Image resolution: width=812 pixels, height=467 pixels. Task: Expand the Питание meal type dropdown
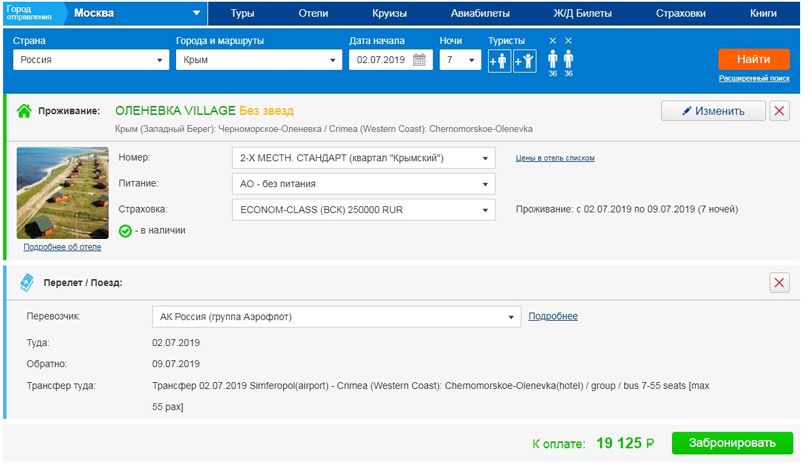click(363, 184)
